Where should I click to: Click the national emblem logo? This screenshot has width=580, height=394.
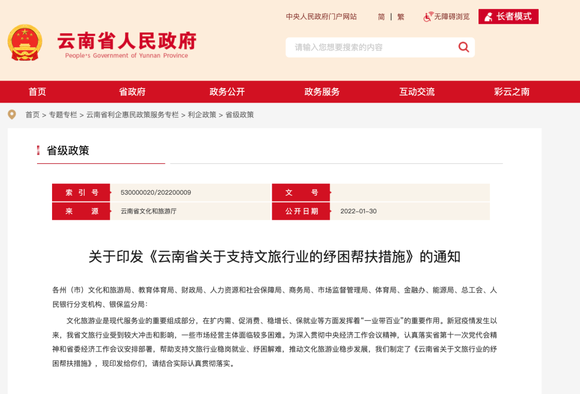pyautogui.click(x=24, y=43)
